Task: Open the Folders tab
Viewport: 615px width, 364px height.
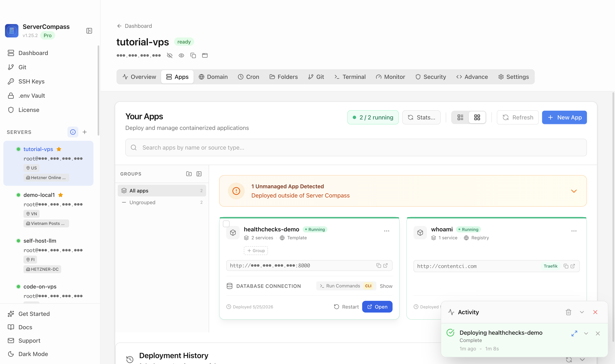Action: point(284,77)
